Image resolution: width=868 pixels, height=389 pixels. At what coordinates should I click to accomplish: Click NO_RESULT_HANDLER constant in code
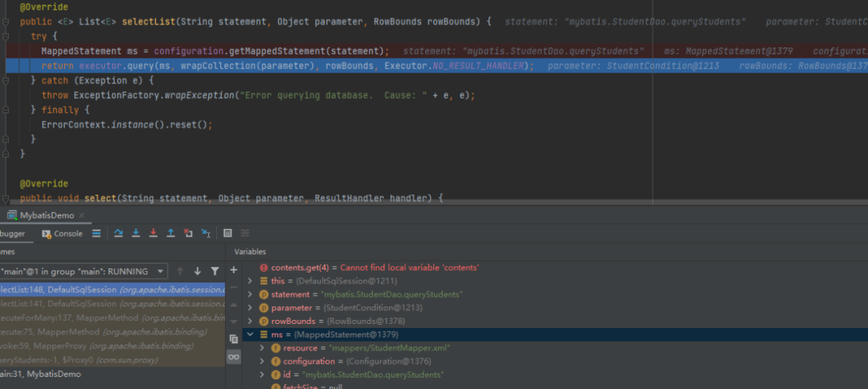pyautogui.click(x=477, y=66)
